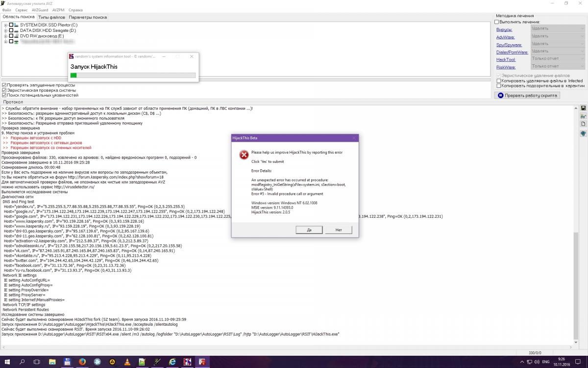Open the AdvWare action dropdown

click(558, 36)
